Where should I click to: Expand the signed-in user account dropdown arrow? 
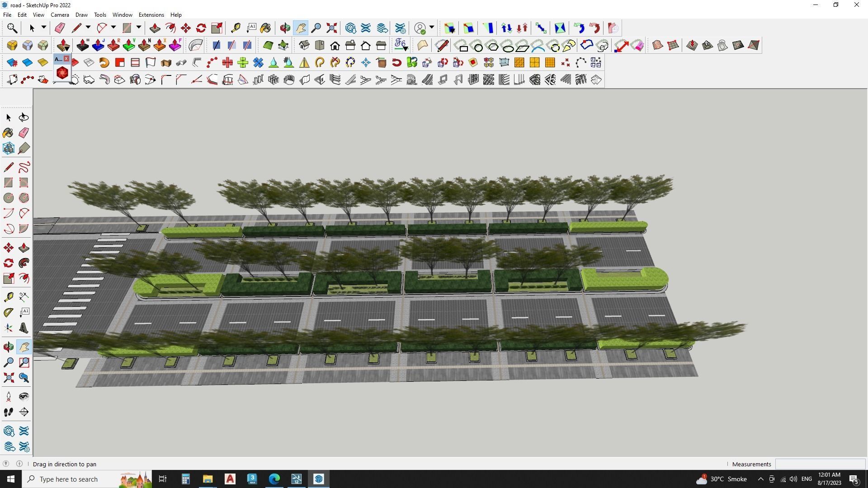coord(432,28)
